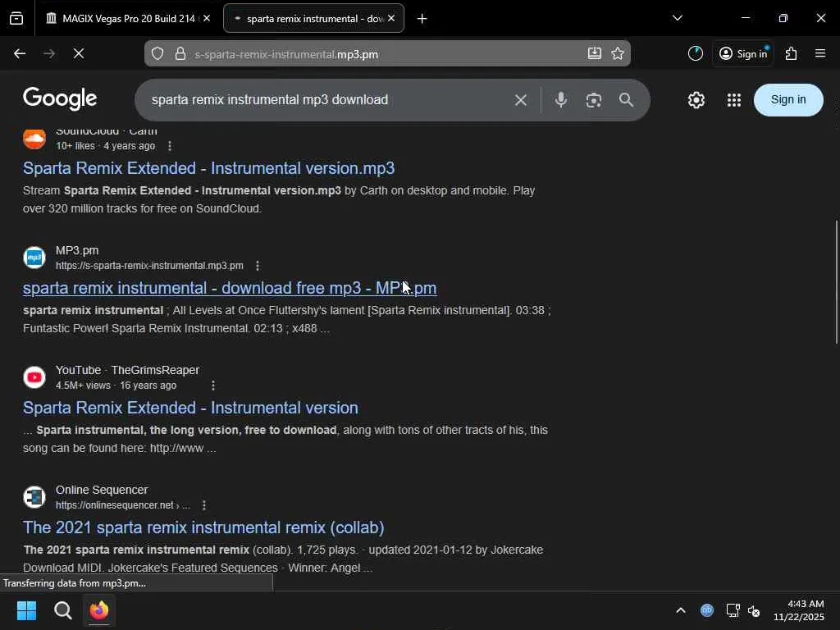Open options for YouTube TheGrimsReaper result
Screen dimensions: 840x630
point(213,386)
